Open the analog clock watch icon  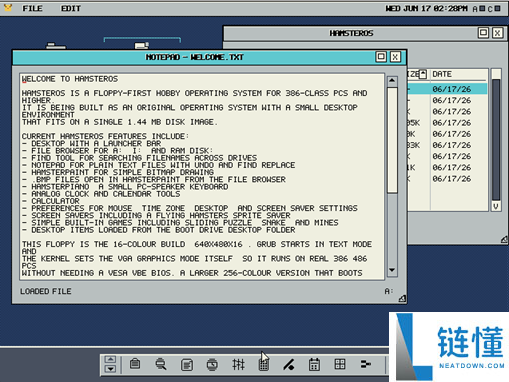point(212,364)
